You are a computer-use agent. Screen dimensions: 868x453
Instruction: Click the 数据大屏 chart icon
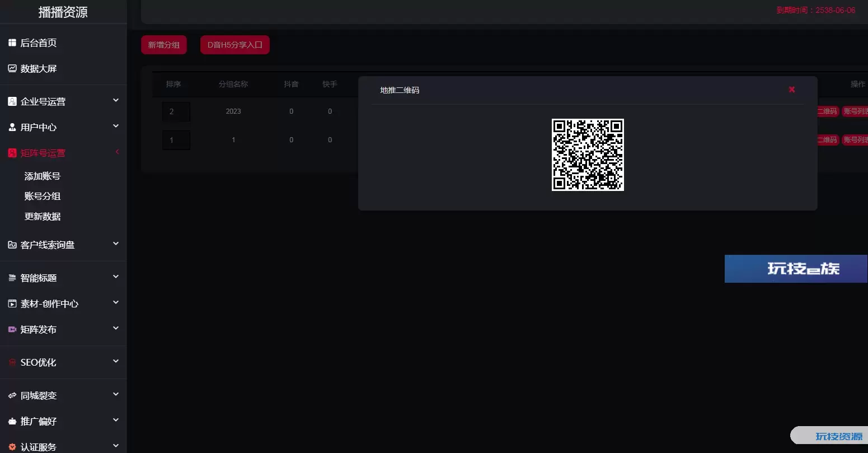[x=12, y=68]
